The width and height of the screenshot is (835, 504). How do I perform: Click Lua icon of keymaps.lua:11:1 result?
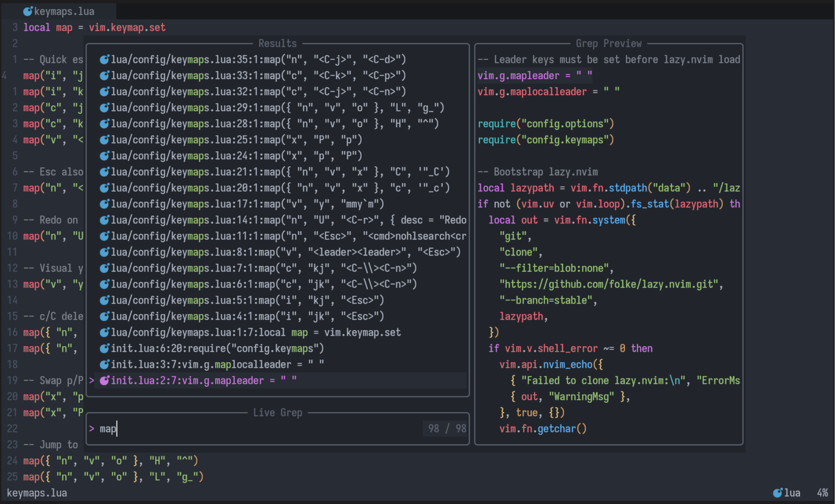[x=104, y=236]
